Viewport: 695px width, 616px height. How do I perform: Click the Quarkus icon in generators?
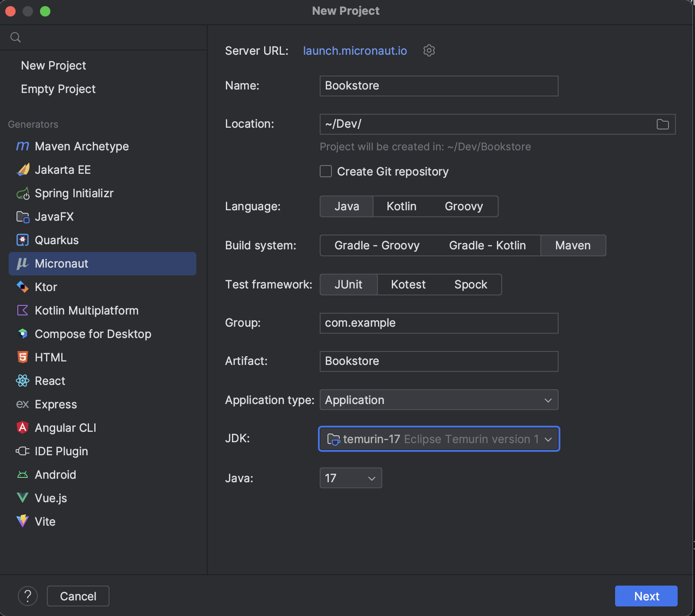coord(23,240)
